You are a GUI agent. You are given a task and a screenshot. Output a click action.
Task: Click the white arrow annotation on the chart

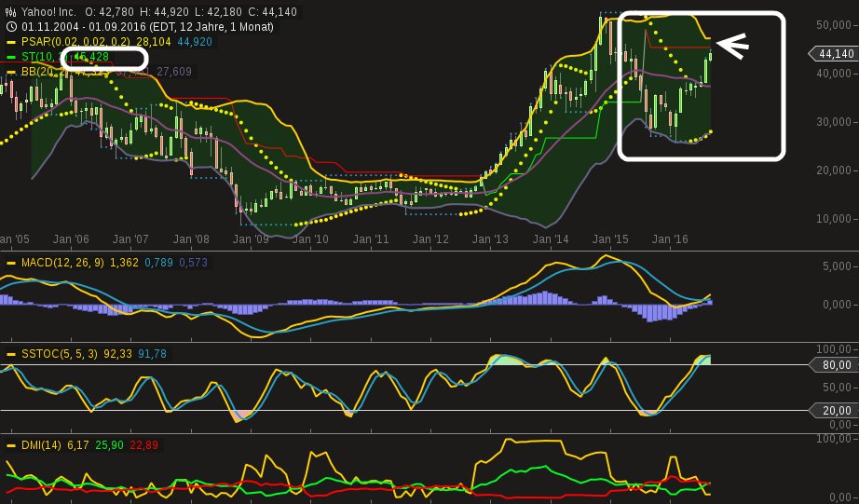(x=732, y=46)
